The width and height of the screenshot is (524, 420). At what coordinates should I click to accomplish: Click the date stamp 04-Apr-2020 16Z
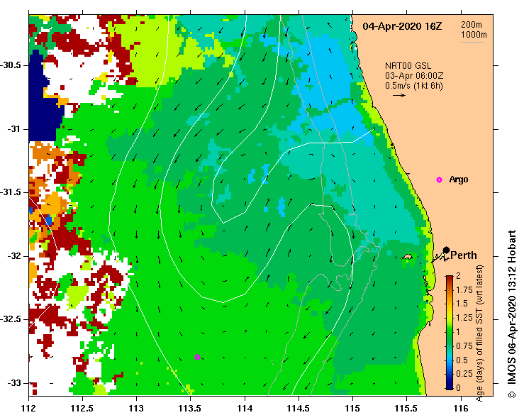402,26
